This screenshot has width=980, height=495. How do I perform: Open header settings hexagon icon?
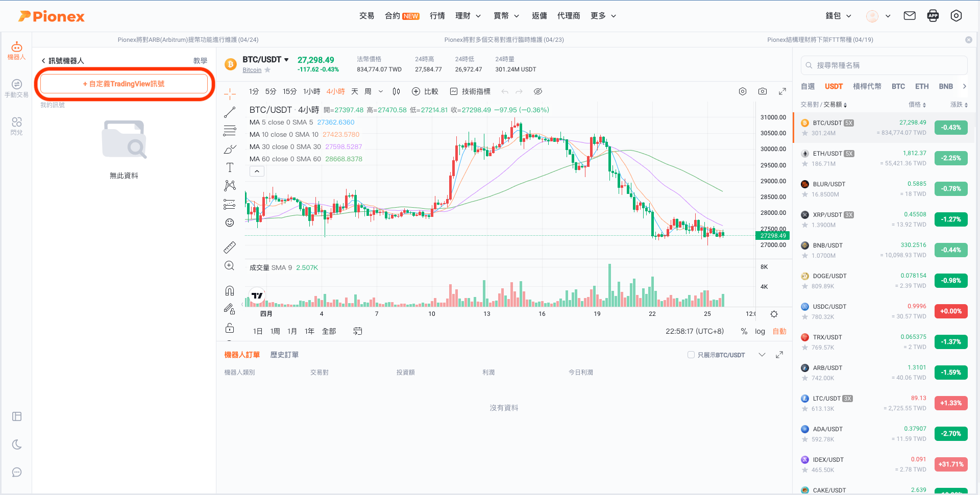pos(956,16)
